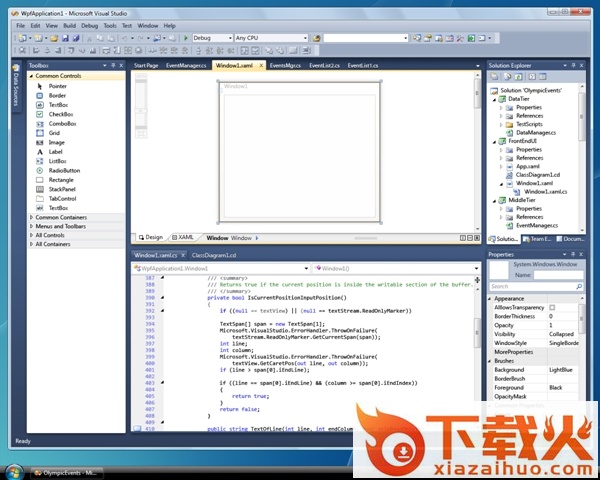Pin the Toolbox panel with auto-hide
Viewport: 600px width, 480px height.
tap(112, 65)
